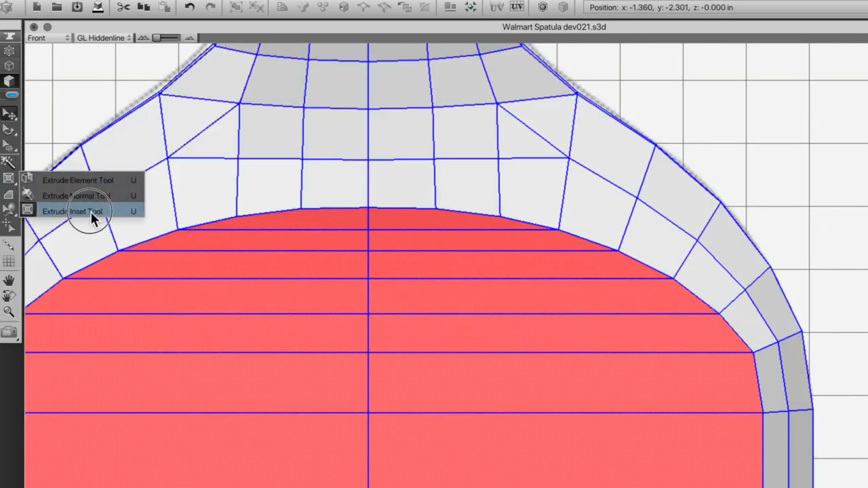Select the Magic Wand tool
This screenshot has width=868, height=488.
click(8, 162)
